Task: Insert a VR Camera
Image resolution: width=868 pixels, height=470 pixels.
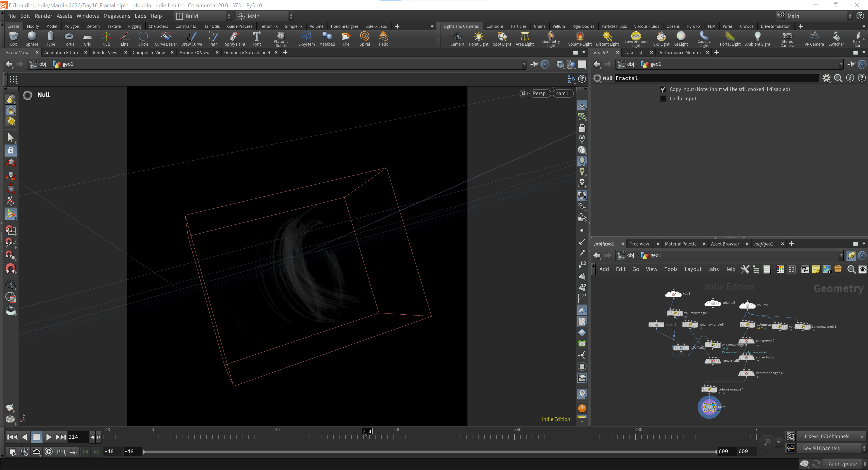Action: pyautogui.click(x=814, y=39)
